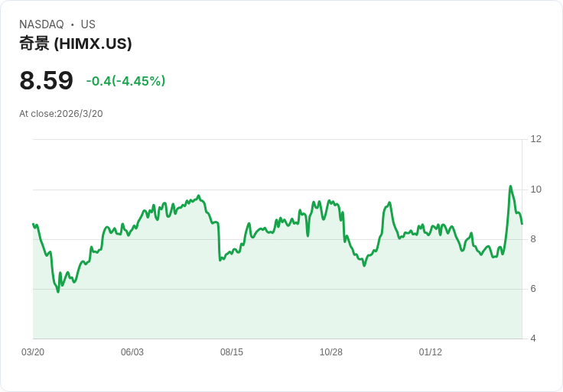Click the final endpoint of the price line

tap(522, 224)
